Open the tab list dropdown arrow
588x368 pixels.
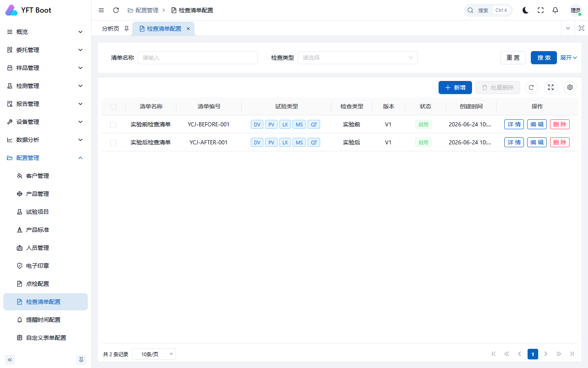point(568,28)
